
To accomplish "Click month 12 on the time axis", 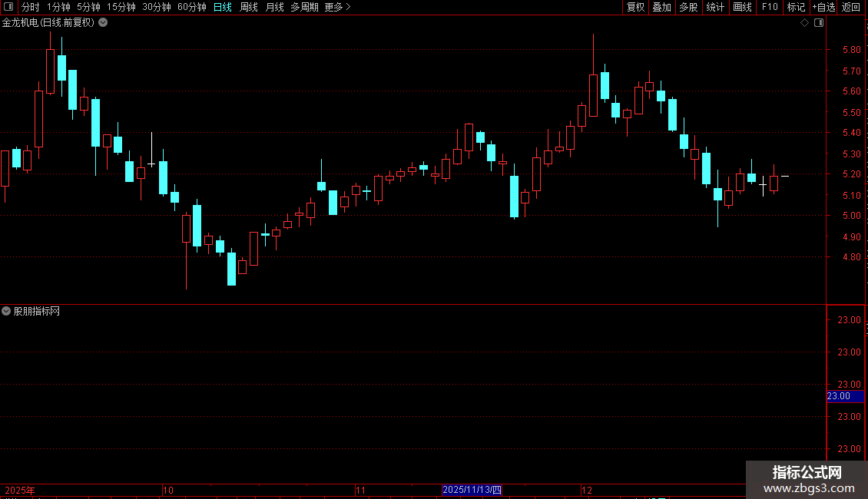I will coord(587,490).
